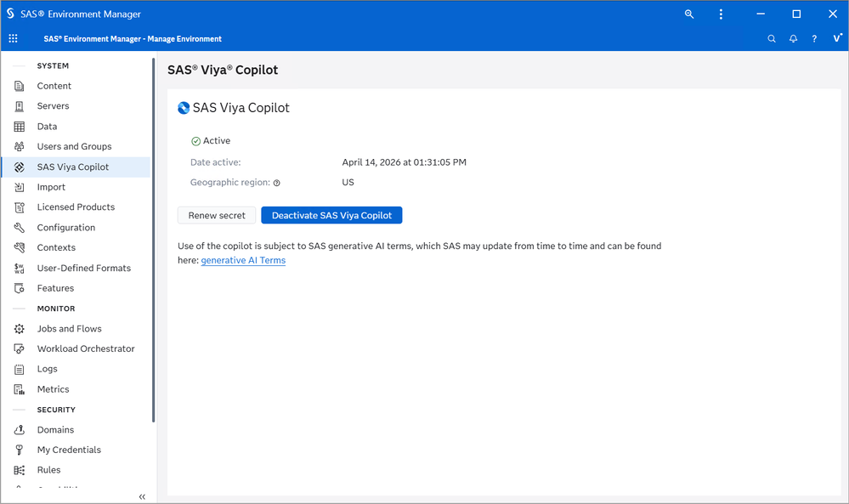Click the Content page icon in sidebar
Image resolution: width=849 pixels, height=504 pixels.
point(19,86)
